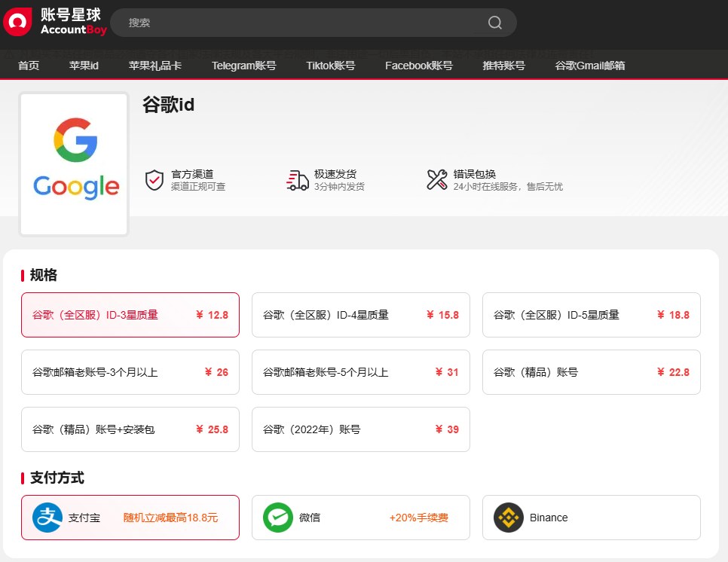Click the 官方渠道 label text

click(x=192, y=174)
